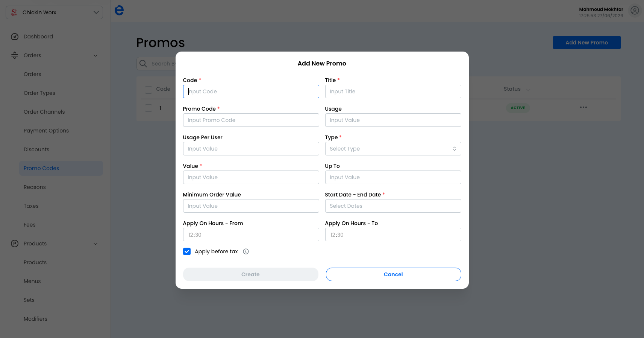Click the blue 'e' app logo

click(119, 10)
